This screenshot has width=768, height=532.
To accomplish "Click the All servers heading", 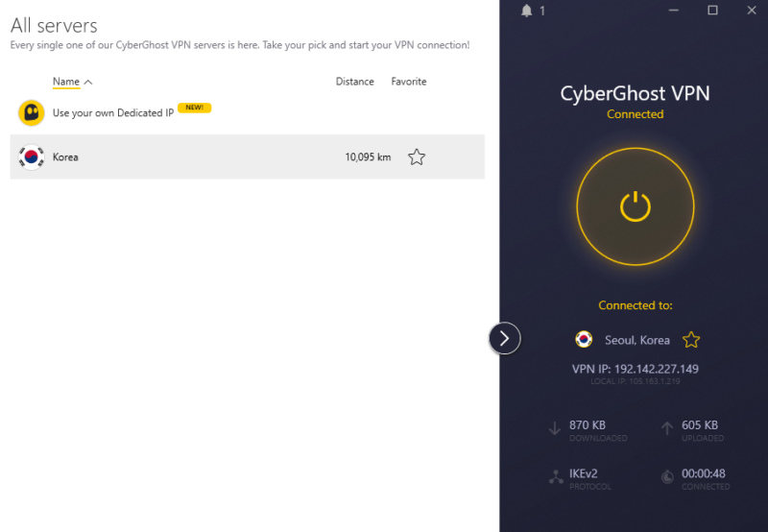I will coord(54,26).
